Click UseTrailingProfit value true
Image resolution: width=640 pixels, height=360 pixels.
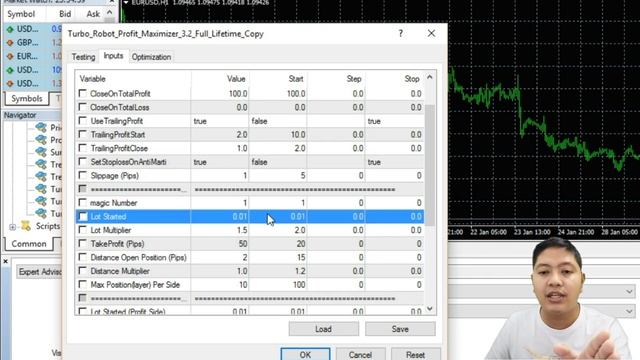click(x=200, y=121)
